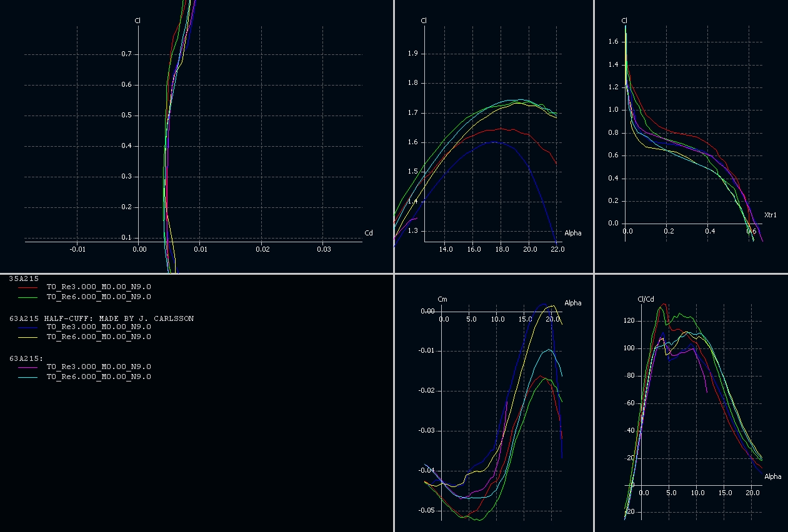
Task: Click the Cm axis label on moment graph
Action: click(443, 300)
